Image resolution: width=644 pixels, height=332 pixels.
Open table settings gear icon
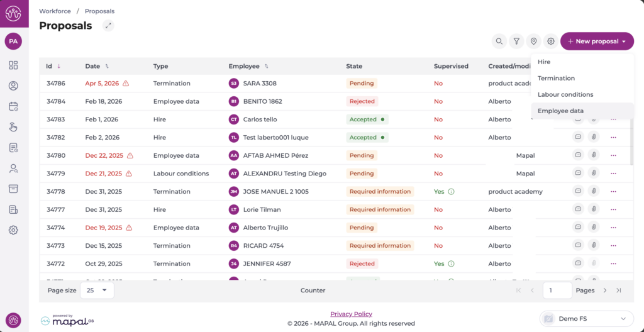[551, 41]
